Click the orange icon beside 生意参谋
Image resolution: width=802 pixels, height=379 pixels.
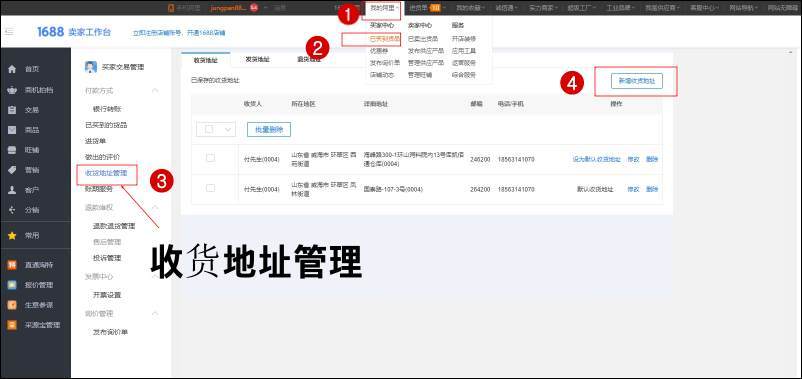coord(12,305)
